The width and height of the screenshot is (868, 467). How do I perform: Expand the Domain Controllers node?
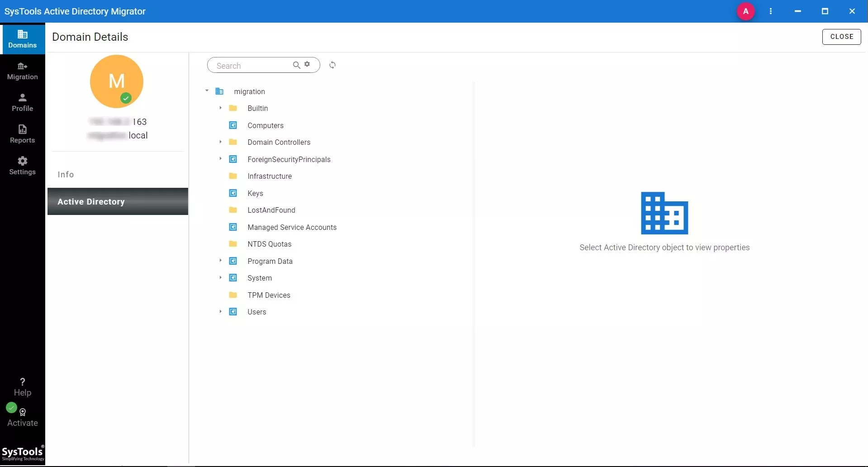pos(220,142)
